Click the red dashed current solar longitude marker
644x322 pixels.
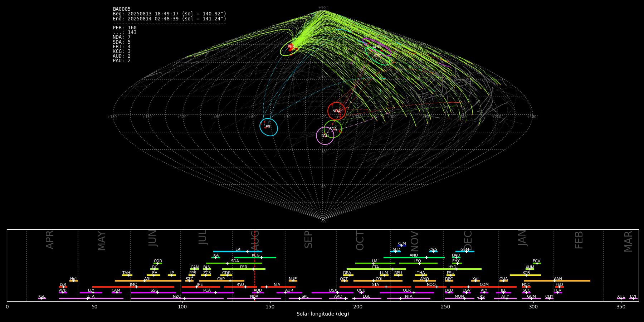point(254,265)
